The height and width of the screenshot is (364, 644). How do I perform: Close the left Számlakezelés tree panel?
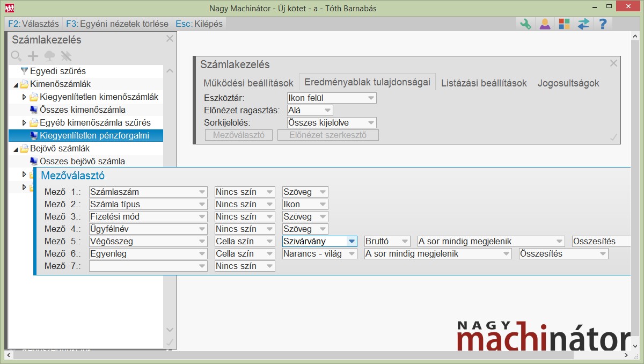[x=170, y=39]
